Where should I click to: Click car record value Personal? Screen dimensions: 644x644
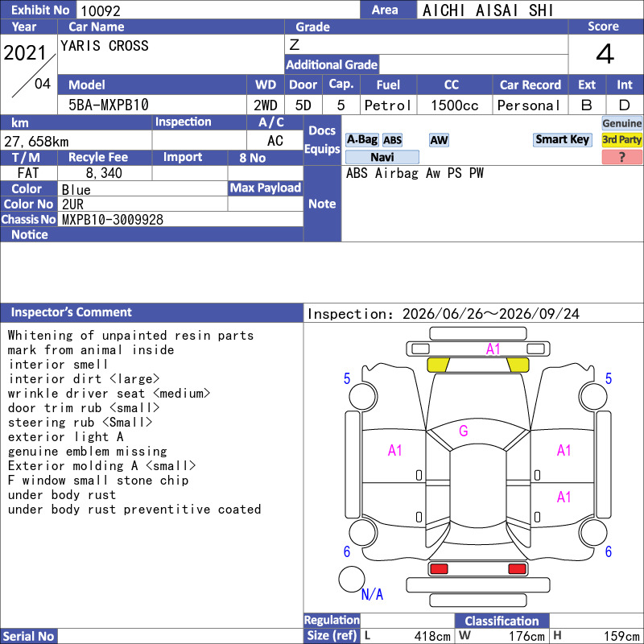tap(529, 105)
